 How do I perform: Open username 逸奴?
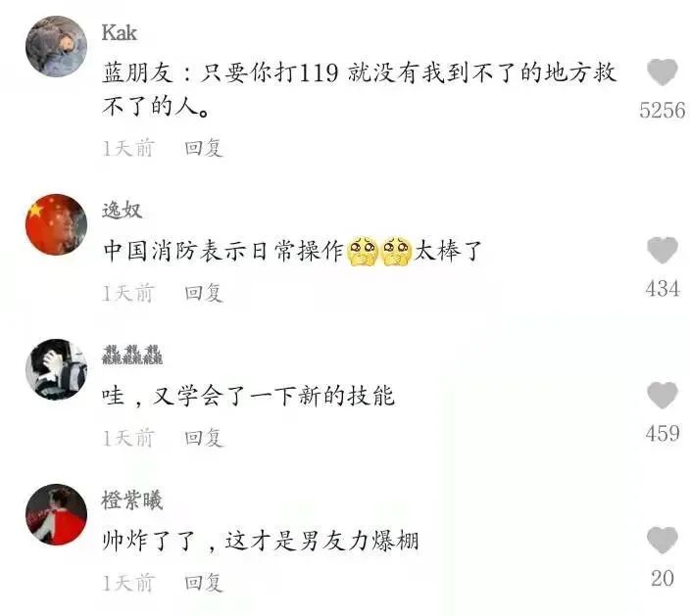122,211
